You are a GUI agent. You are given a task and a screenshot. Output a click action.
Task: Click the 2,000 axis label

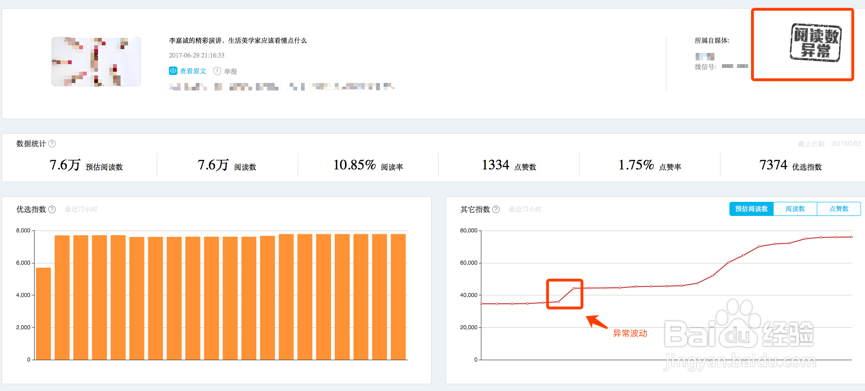pos(23,328)
